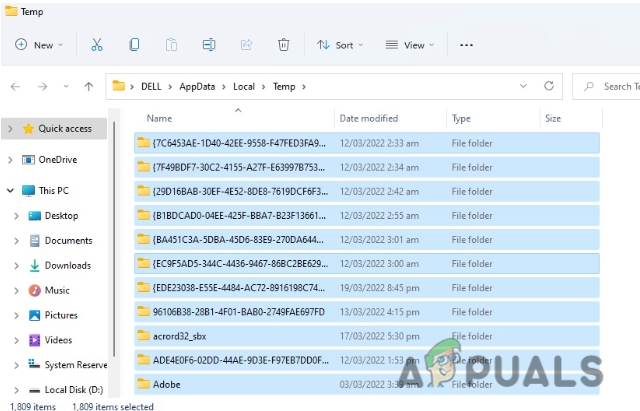Image resolution: width=640 pixels, height=411 pixels.
Task: Click the Music icon in sidebar
Action: click(x=35, y=290)
